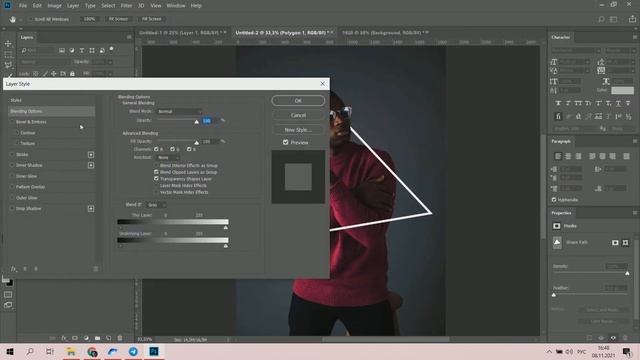Filter layers by adjustment layers icon
This screenshot has width=640, height=360.
(72, 50)
